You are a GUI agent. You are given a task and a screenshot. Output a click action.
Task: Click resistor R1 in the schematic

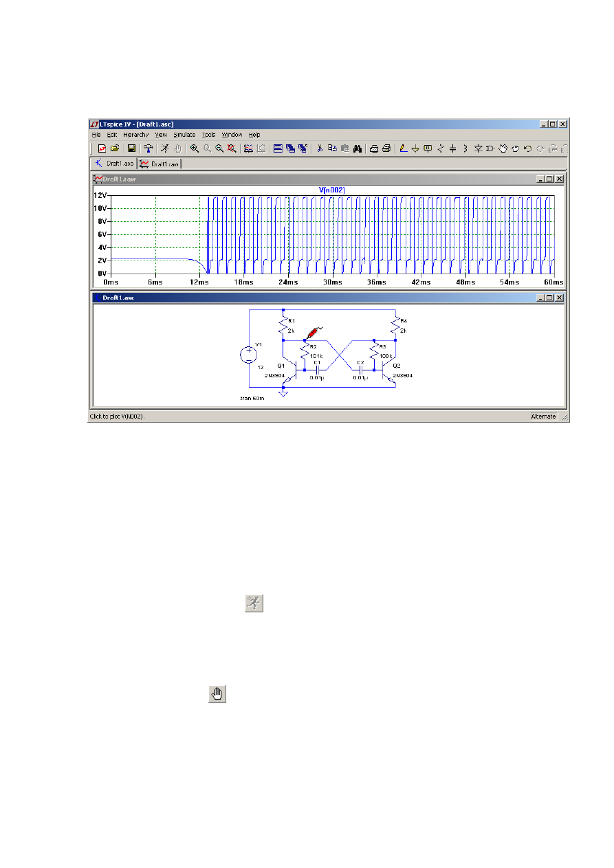click(x=282, y=326)
